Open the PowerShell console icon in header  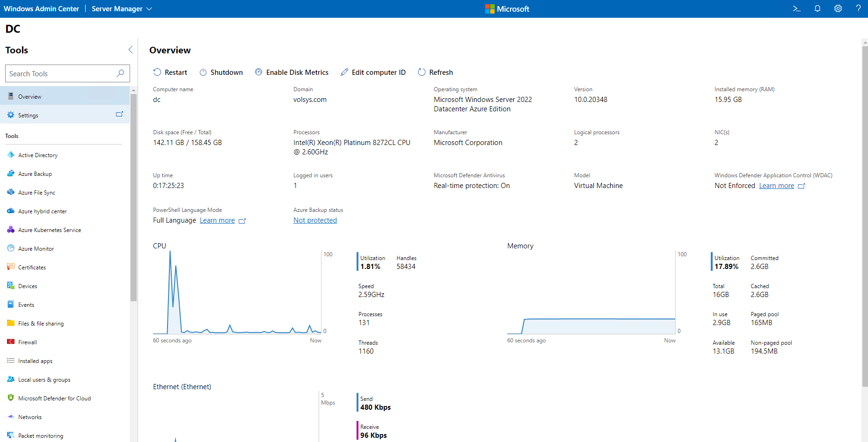point(796,8)
